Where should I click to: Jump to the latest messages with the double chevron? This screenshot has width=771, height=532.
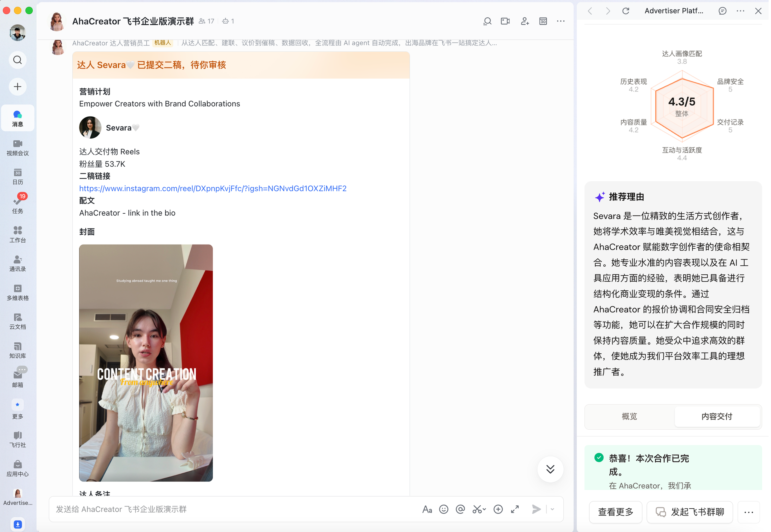click(x=550, y=469)
